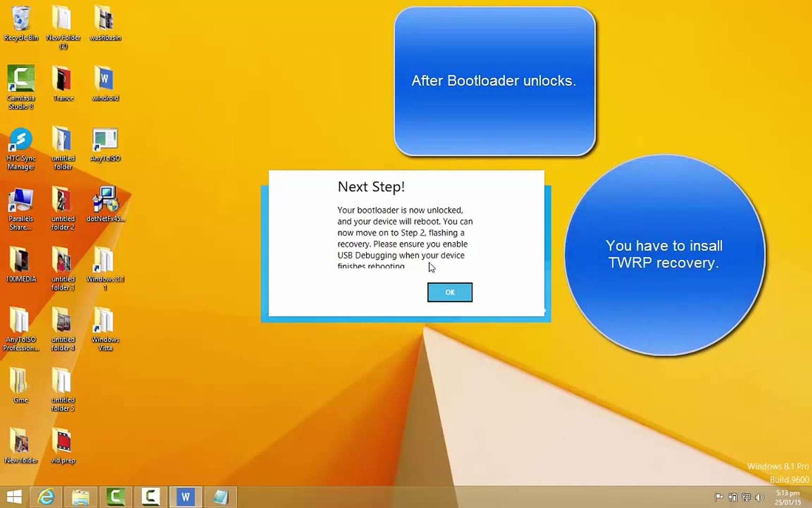Open the network status tray icon
The height and width of the screenshot is (508, 812).
pyautogui.click(x=746, y=497)
